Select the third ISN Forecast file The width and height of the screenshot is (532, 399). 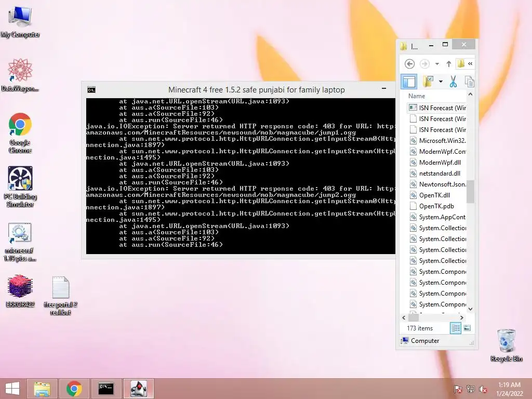click(436, 129)
